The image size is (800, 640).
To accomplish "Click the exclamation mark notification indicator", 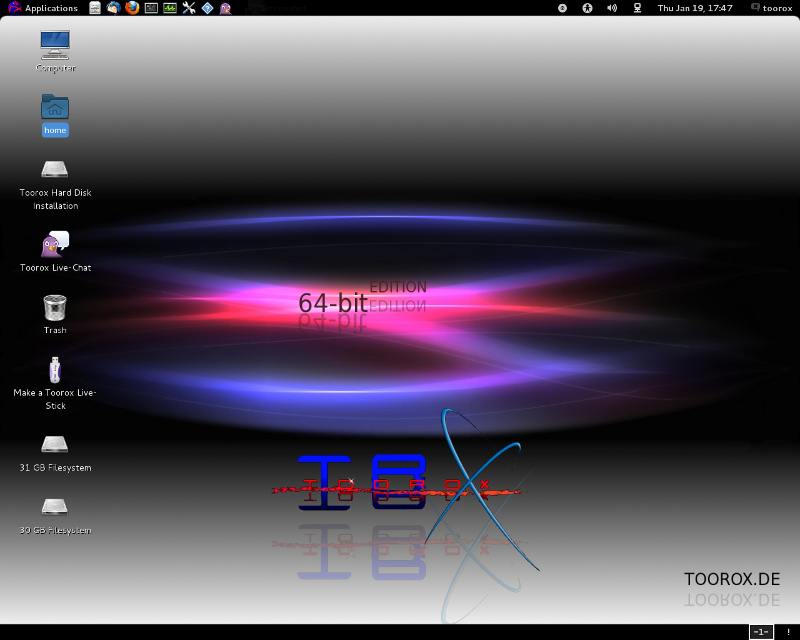I will [x=788, y=632].
